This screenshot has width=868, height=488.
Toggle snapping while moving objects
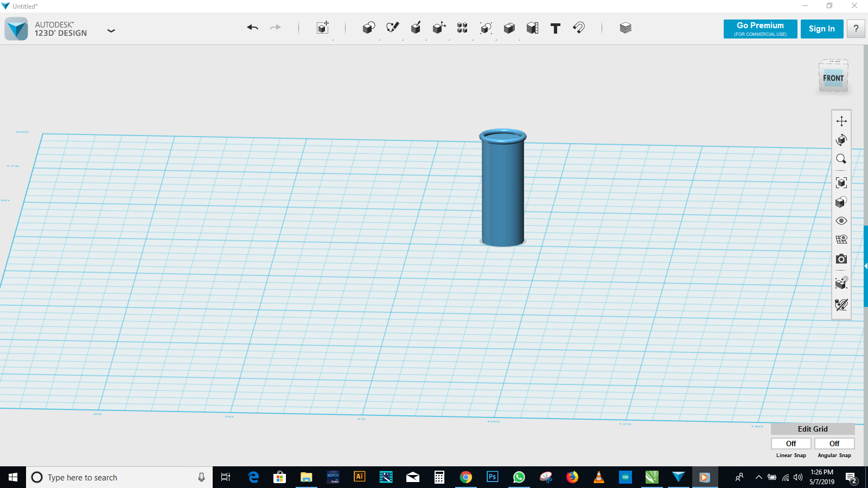[841, 282]
